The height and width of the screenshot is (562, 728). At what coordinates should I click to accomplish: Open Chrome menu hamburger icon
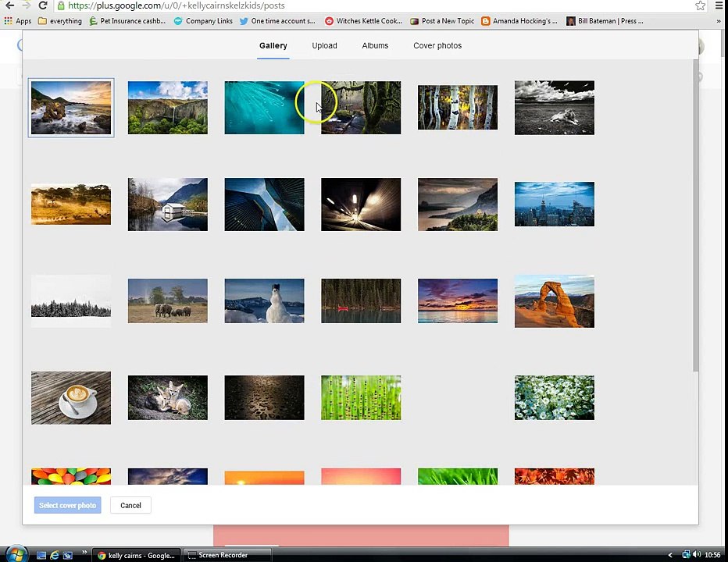coord(719,5)
